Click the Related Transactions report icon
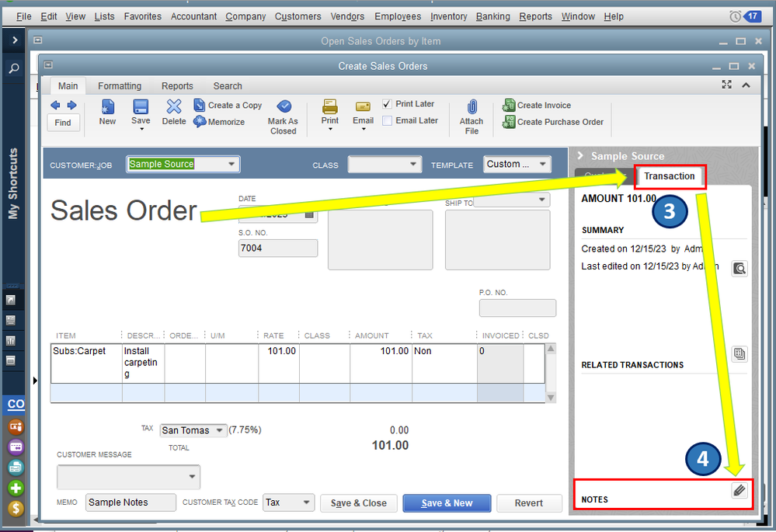Viewport: 776px width, 532px height. click(739, 353)
